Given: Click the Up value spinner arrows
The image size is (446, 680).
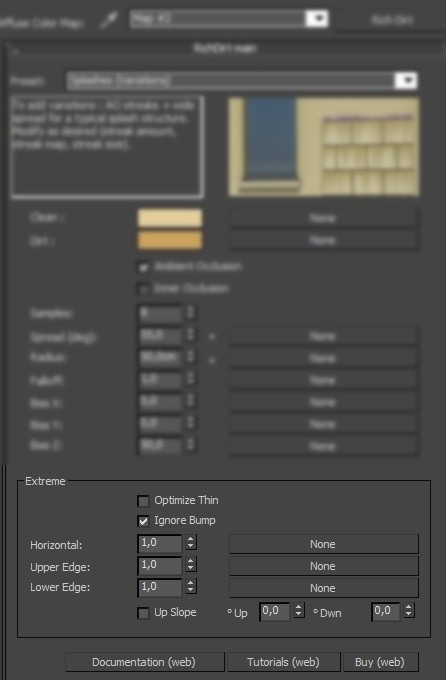Looking at the screenshot, I should click(299, 610).
